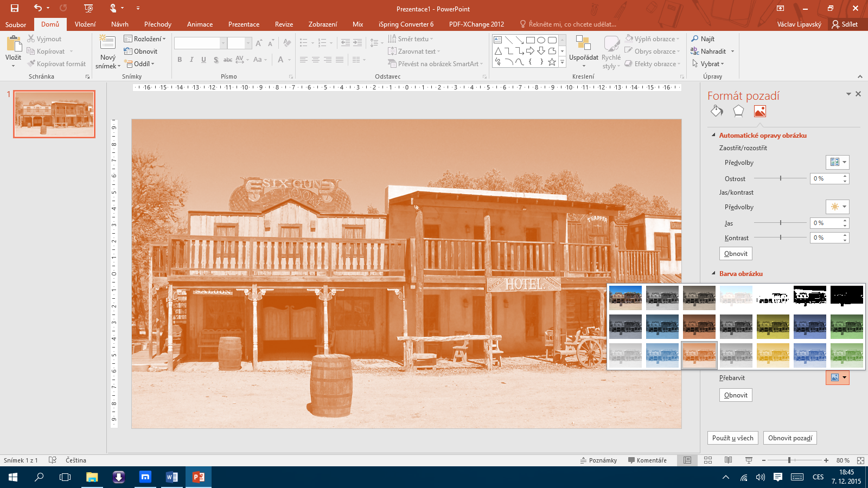Open the Přechody transitions tab
Image resolution: width=868 pixels, height=488 pixels.
point(158,24)
